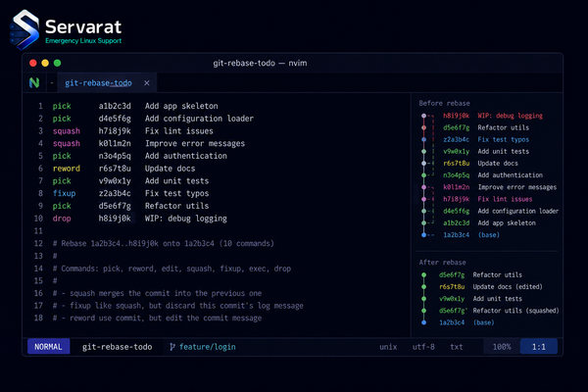This screenshot has width=588, height=392.
Task: Click 'Add authentication' in the editor
Action: coord(186,156)
